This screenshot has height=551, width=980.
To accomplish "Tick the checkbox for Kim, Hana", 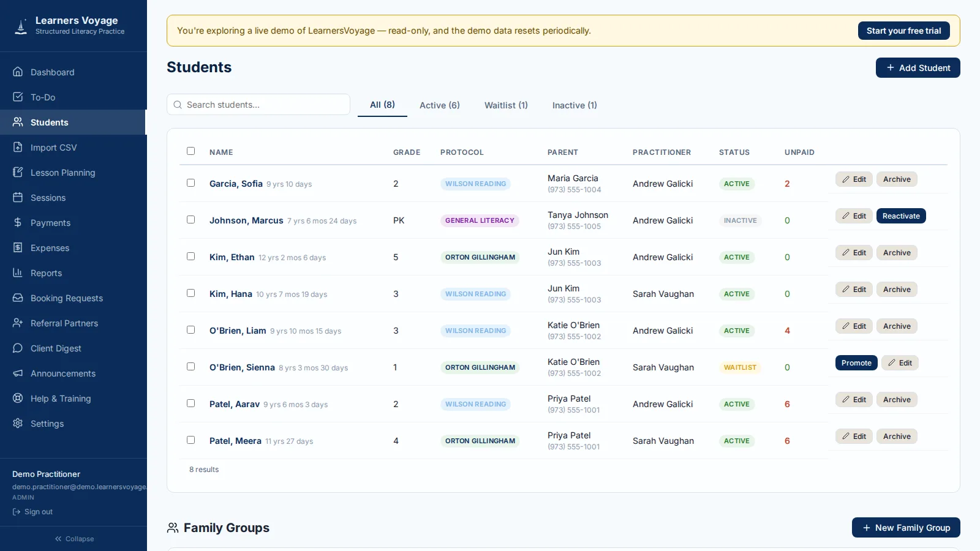I will click(x=190, y=293).
